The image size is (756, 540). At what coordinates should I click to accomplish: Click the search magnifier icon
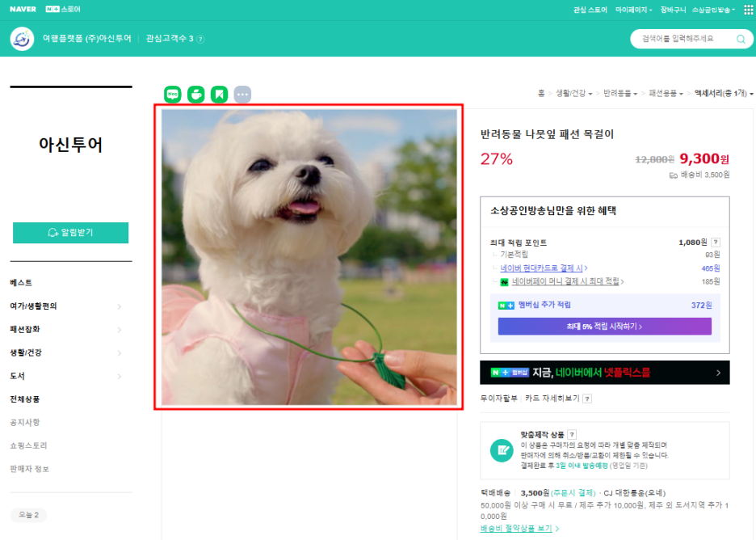(x=741, y=39)
